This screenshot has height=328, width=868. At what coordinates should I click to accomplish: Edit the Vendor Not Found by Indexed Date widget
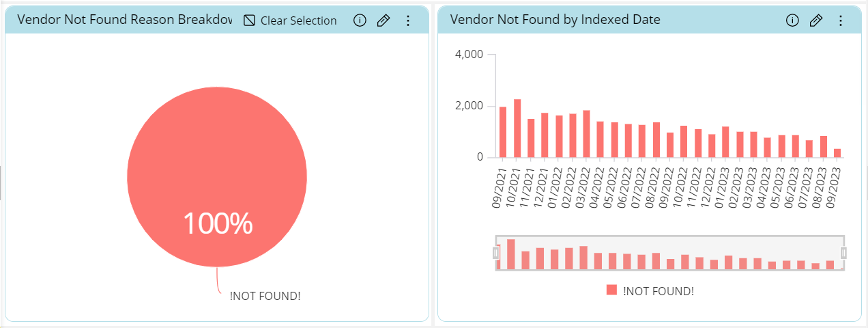click(816, 20)
